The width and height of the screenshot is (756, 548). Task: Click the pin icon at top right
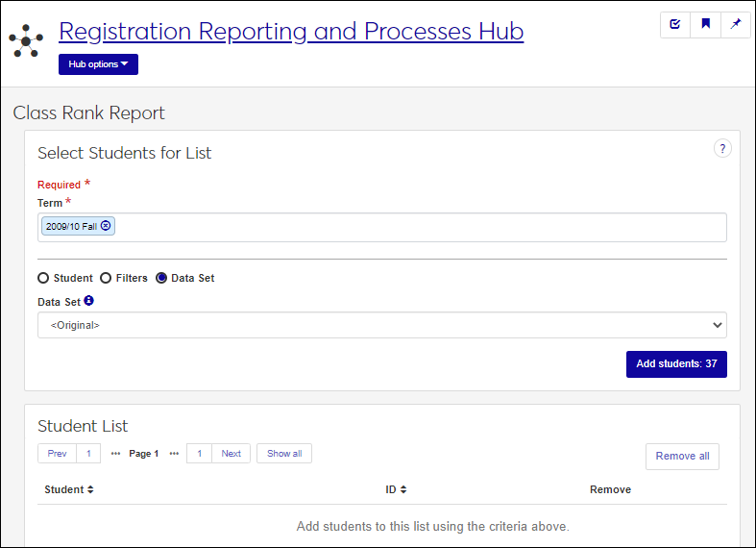[736, 25]
